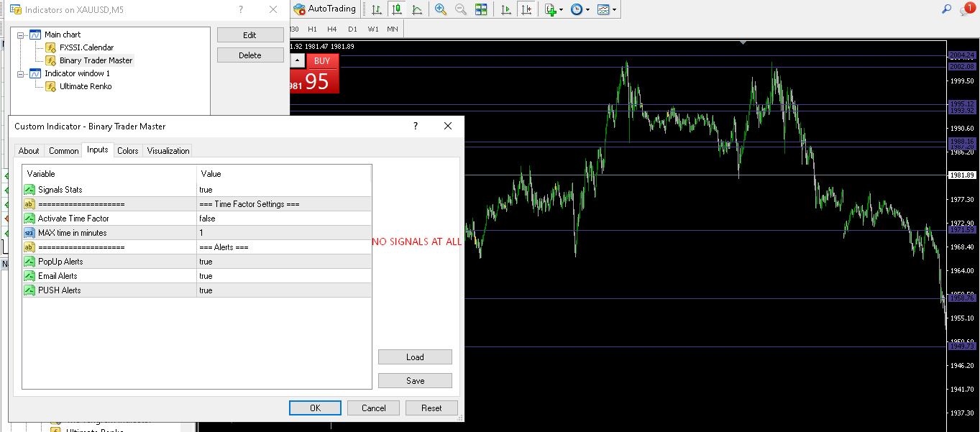Switch chart to bar chart mode

tap(376, 9)
